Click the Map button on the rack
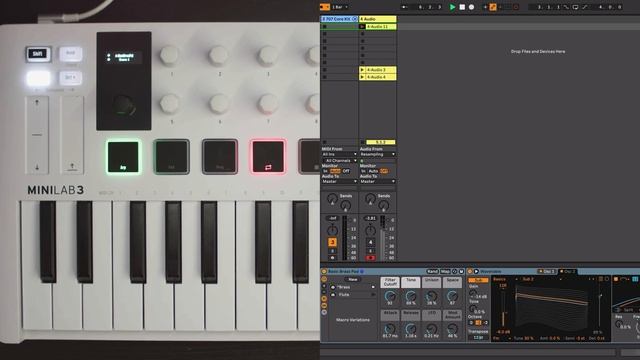The image size is (640, 360). coord(445,271)
